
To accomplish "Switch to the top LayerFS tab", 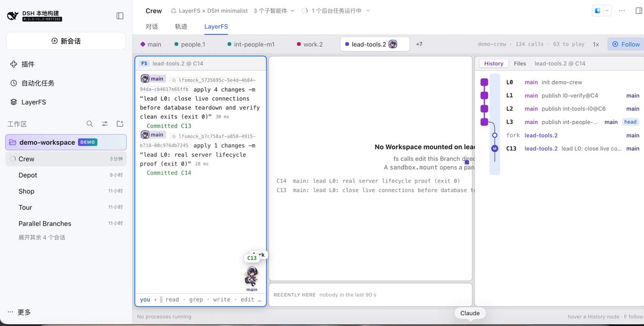I will (216, 26).
